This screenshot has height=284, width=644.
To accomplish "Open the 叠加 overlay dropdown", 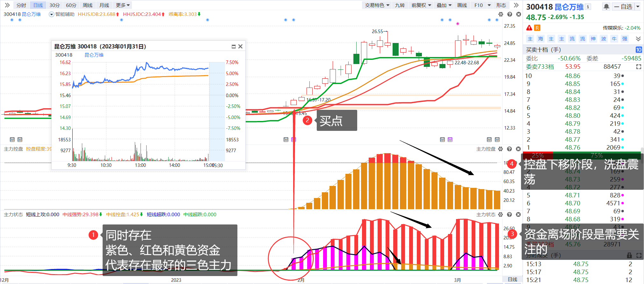I will (444, 5).
